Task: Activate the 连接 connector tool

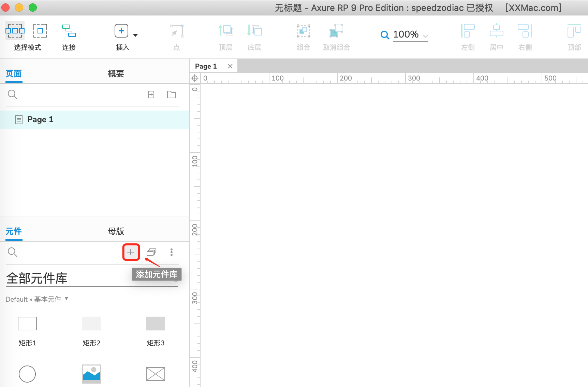Action: [x=69, y=31]
